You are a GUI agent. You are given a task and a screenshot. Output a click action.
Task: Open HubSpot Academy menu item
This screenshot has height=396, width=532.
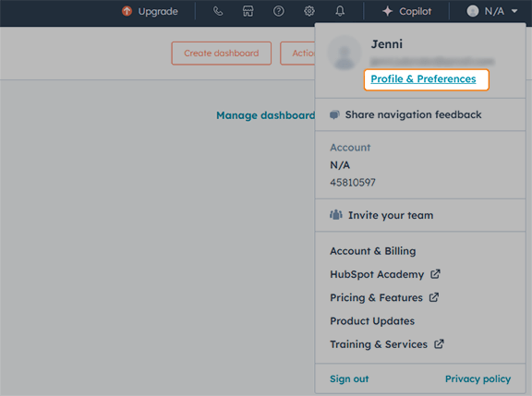377,274
